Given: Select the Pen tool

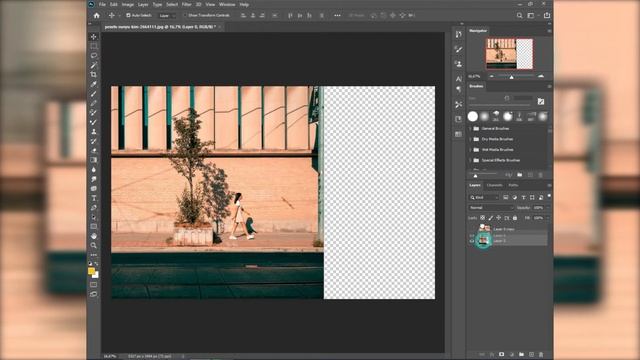Looking at the screenshot, I should point(93,208).
